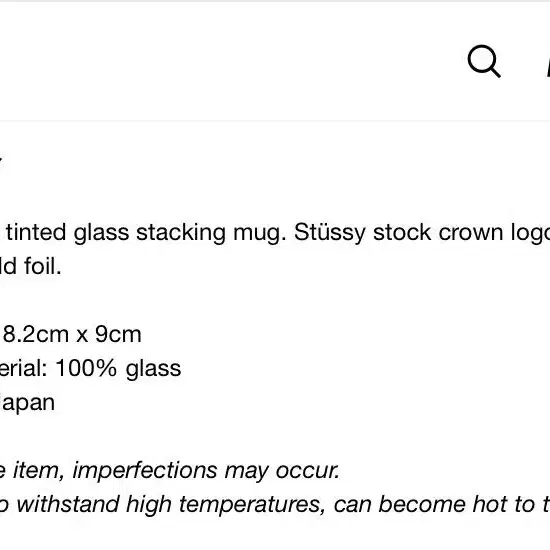Click the header divider line below the search icon
The height and width of the screenshot is (550, 550).
pos(275,121)
